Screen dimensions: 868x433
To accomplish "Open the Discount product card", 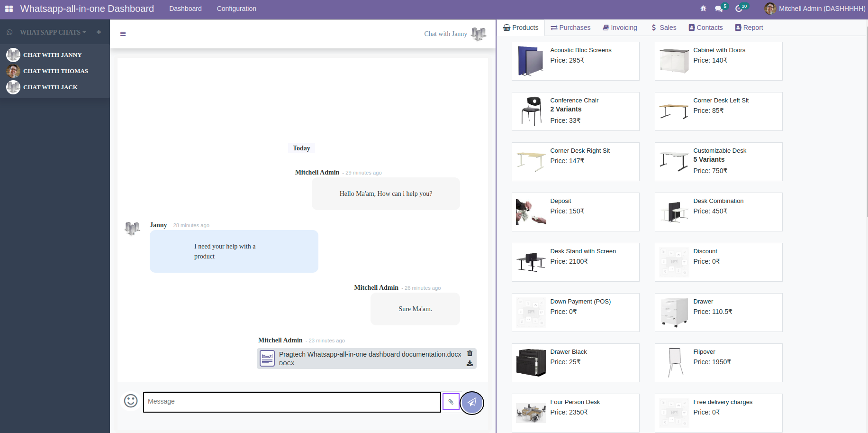I will pos(718,262).
